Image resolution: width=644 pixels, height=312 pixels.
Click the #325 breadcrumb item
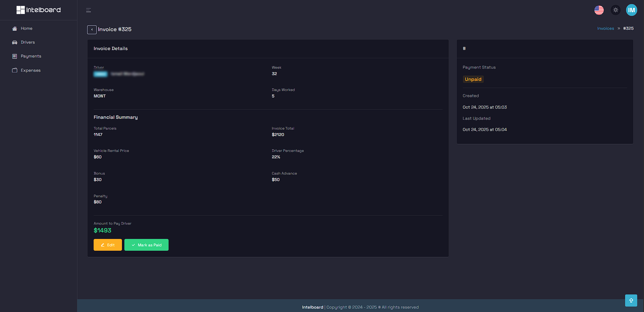(x=628, y=28)
